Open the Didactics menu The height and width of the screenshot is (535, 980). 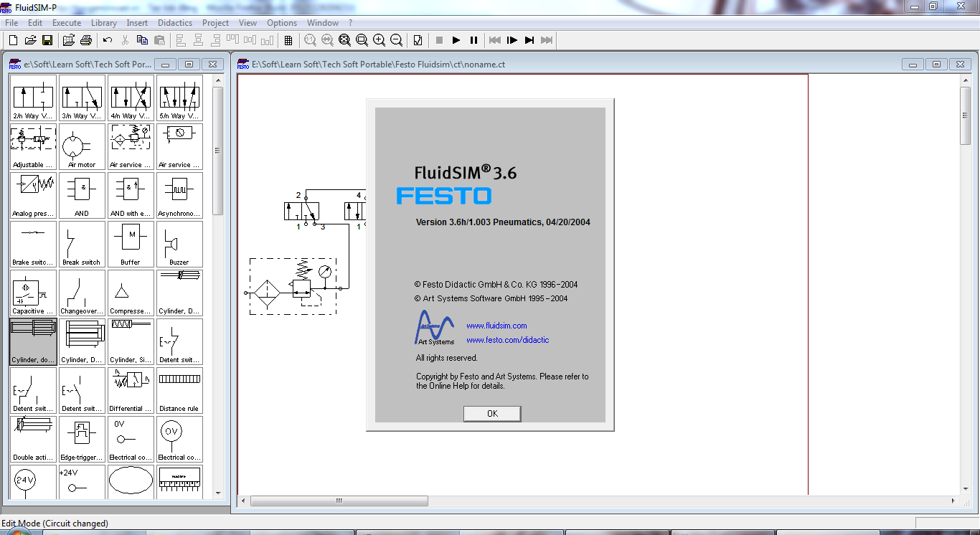click(x=175, y=23)
